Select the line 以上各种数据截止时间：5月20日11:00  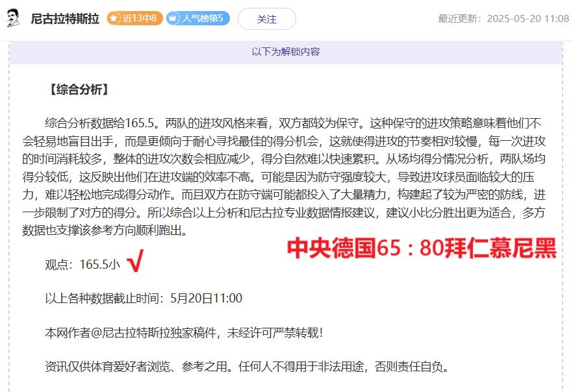(x=144, y=298)
